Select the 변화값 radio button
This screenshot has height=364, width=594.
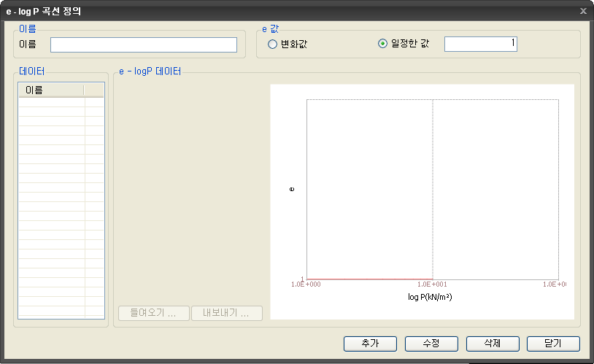[272, 44]
